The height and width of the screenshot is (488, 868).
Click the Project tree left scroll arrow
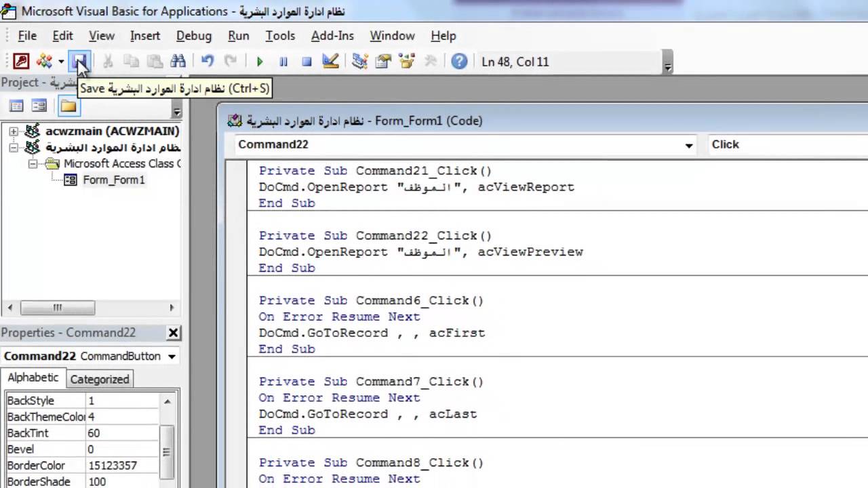pyautogui.click(x=9, y=308)
